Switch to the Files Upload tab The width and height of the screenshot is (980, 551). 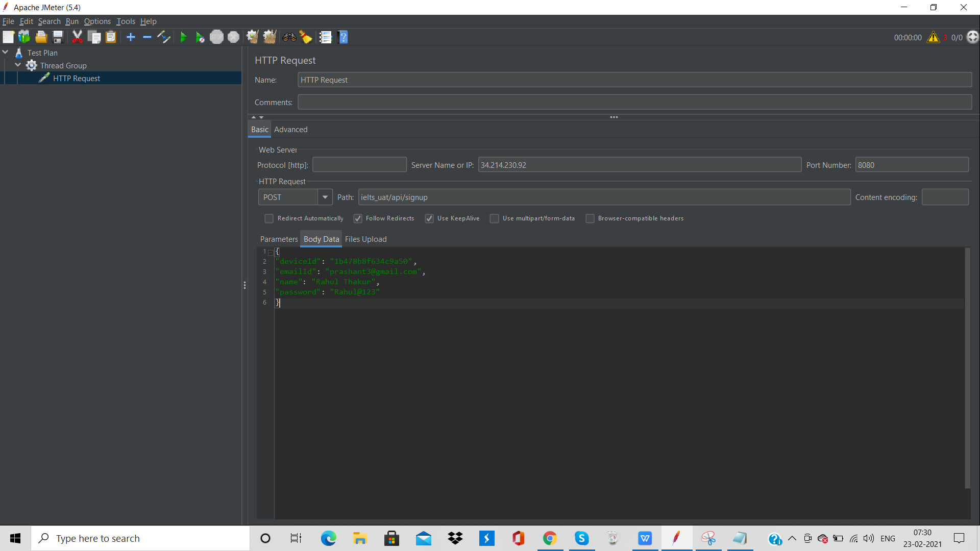point(365,239)
